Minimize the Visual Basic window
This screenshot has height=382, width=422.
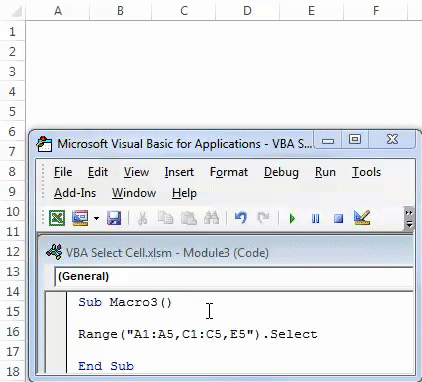click(328, 140)
